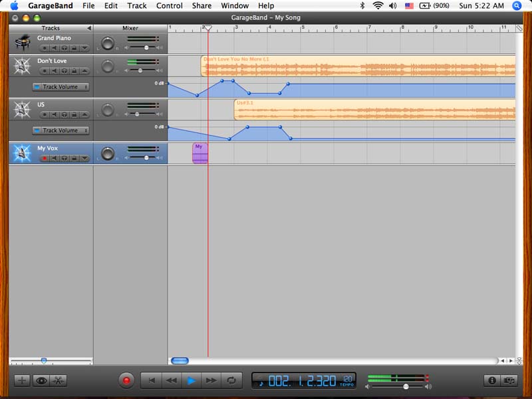Collapse Tracks column header triangle
The image size is (532, 399).
pyautogui.click(x=89, y=28)
